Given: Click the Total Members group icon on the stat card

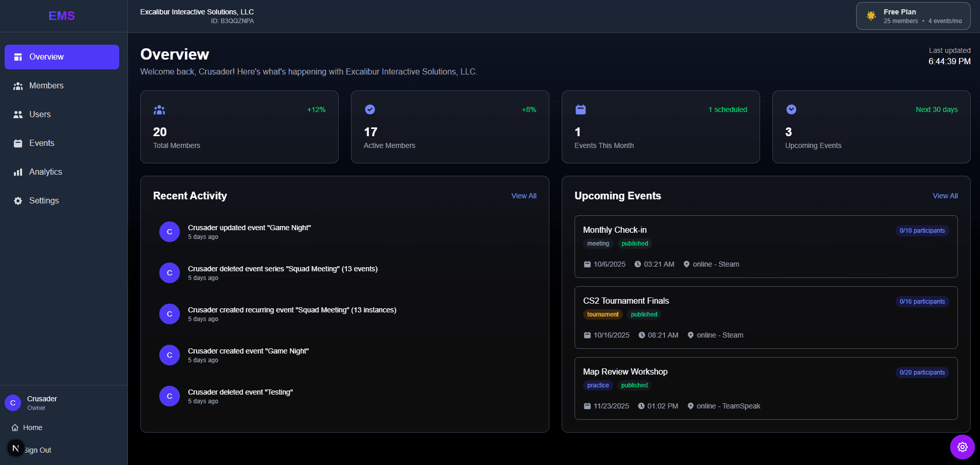Looking at the screenshot, I should [159, 109].
